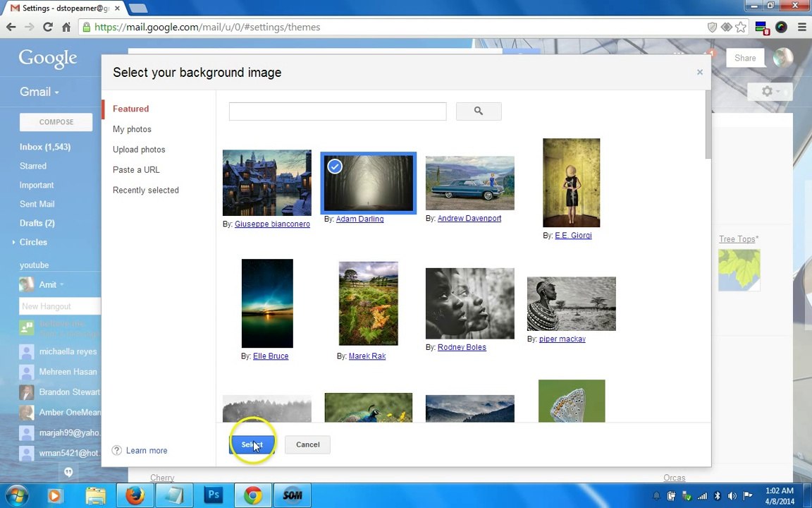Close the background image dialog with X
Screen dimensions: 812x508
(700, 72)
